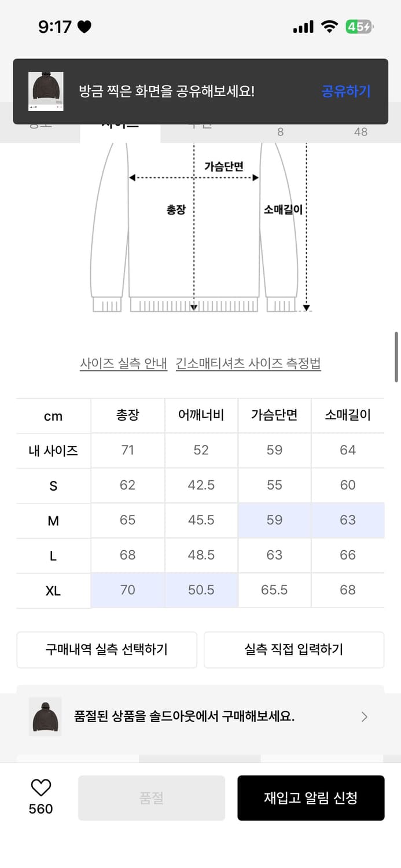The width and height of the screenshot is (401, 868).
Task: Expand the 솔드아웃 banner via its chevron
Action: pyautogui.click(x=365, y=716)
